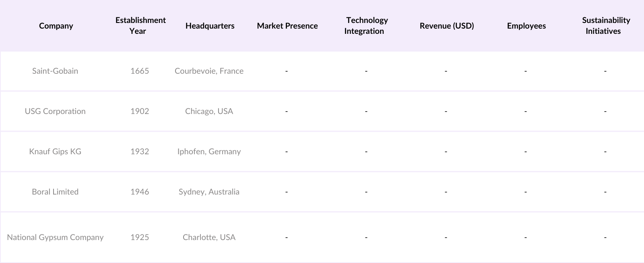This screenshot has width=644, height=263.
Task: Select the 1946 establishment year cell
Action: tap(140, 192)
